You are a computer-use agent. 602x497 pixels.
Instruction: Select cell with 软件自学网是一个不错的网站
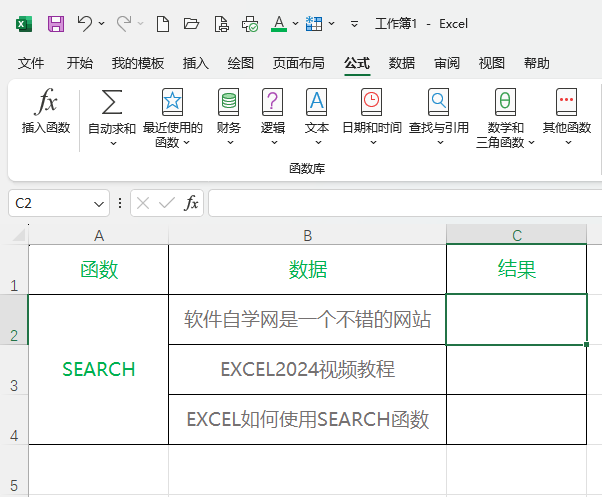(308, 320)
